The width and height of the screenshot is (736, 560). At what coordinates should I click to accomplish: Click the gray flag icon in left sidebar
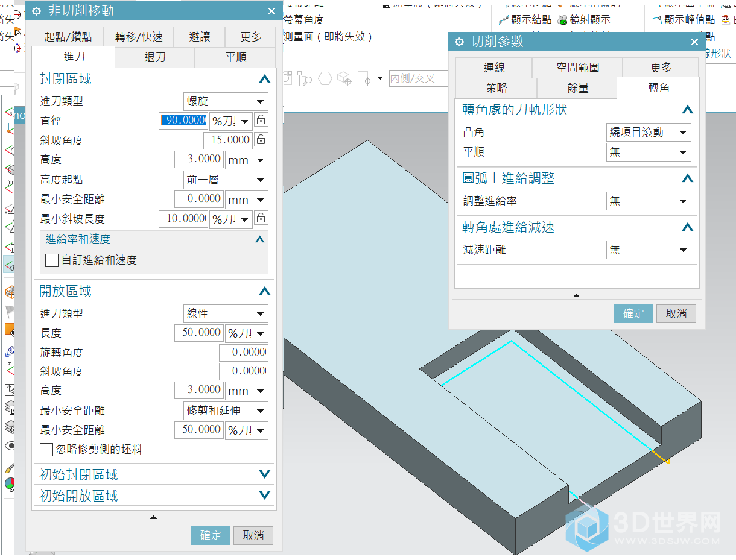(10, 311)
